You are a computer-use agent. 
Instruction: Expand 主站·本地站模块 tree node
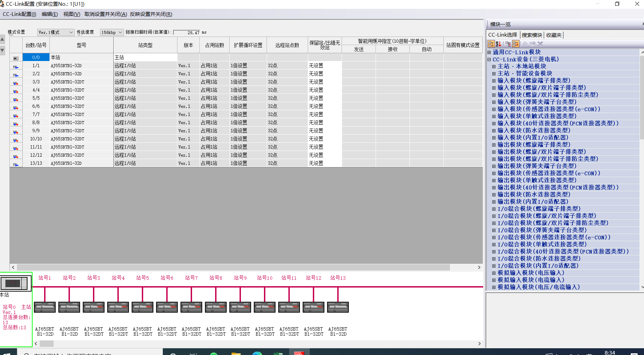click(494, 66)
